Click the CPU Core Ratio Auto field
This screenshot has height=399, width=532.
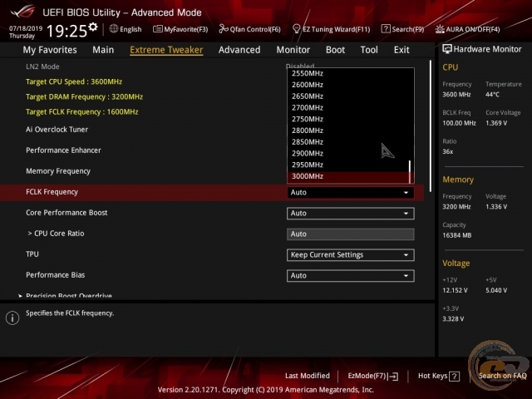tap(351, 234)
